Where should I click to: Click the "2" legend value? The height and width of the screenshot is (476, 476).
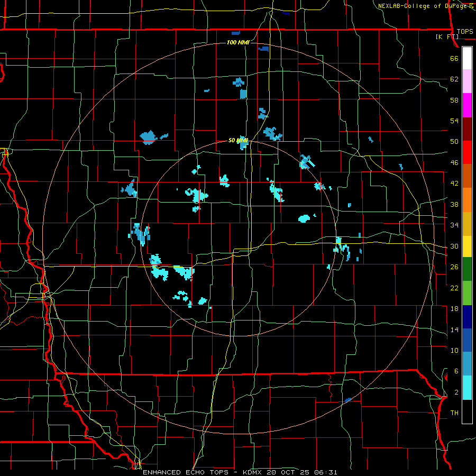click(x=456, y=392)
